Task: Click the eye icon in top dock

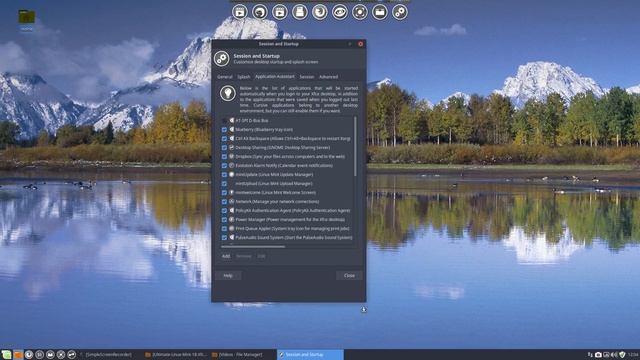Action: tap(340, 12)
